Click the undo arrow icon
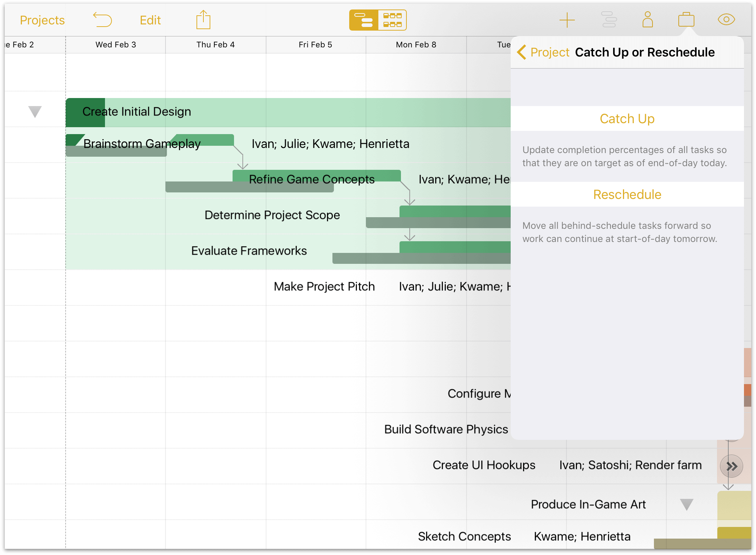Viewport: 756px width, 555px height. coord(102,20)
